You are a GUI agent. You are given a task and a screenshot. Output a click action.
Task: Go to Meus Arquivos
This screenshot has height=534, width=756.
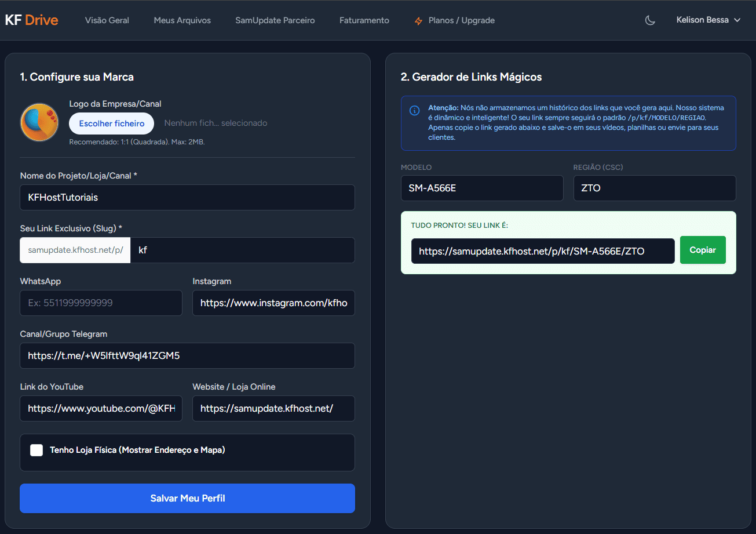tap(182, 20)
